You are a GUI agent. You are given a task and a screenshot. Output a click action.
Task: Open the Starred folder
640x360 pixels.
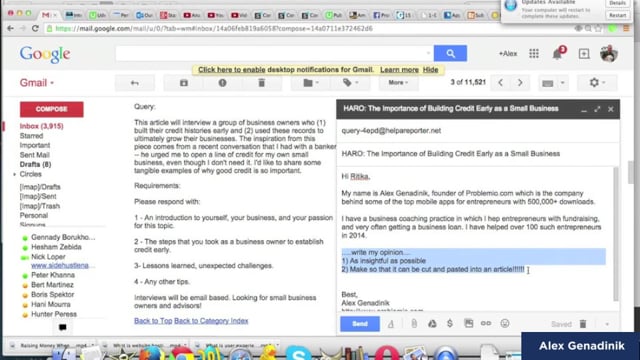point(31,136)
